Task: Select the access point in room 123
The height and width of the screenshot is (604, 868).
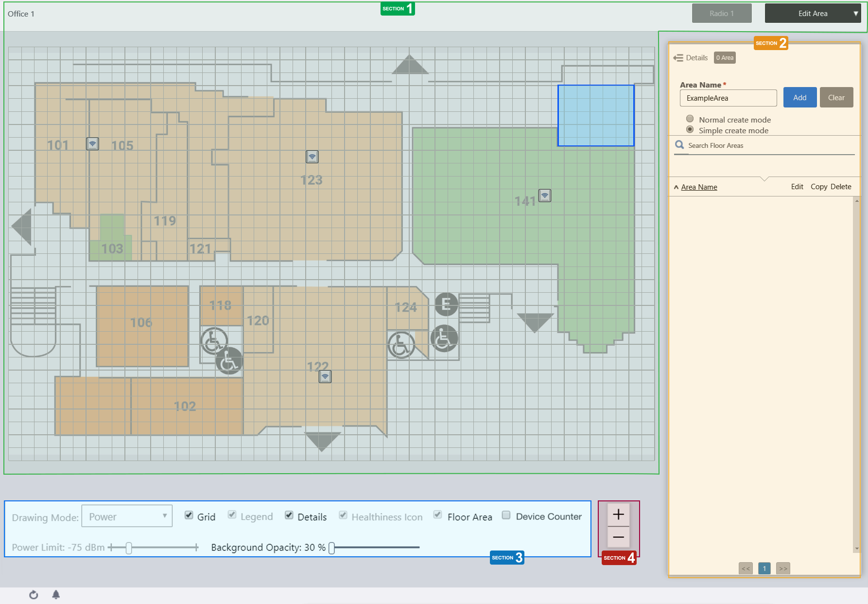Action: pyautogui.click(x=312, y=157)
